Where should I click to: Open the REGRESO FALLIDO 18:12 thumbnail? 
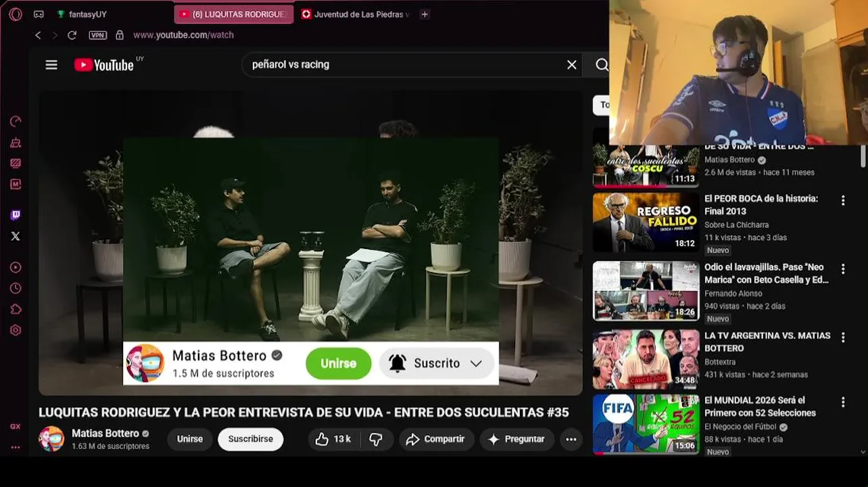(646, 223)
